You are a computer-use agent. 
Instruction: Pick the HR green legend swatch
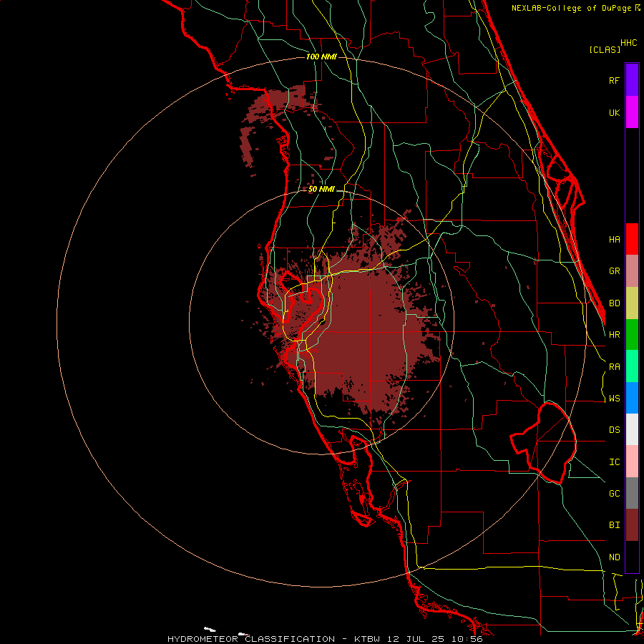click(632, 335)
